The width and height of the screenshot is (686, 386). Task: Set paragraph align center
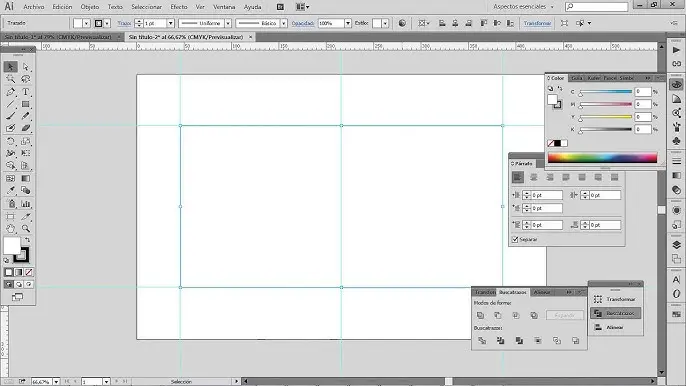[x=534, y=177]
